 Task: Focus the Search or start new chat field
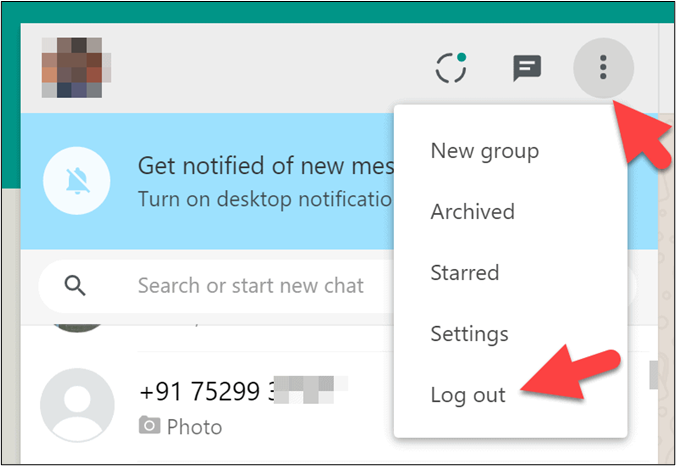pos(250,286)
